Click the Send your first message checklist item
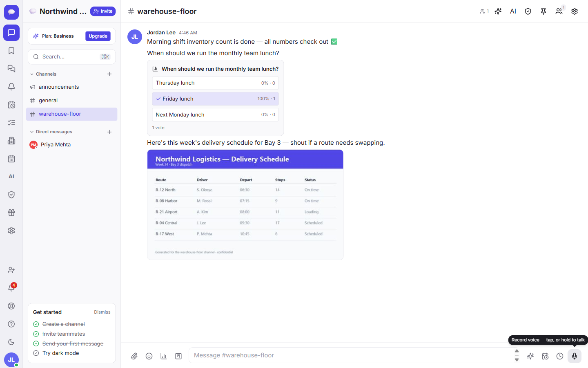The height and width of the screenshot is (368, 588). pos(68,343)
